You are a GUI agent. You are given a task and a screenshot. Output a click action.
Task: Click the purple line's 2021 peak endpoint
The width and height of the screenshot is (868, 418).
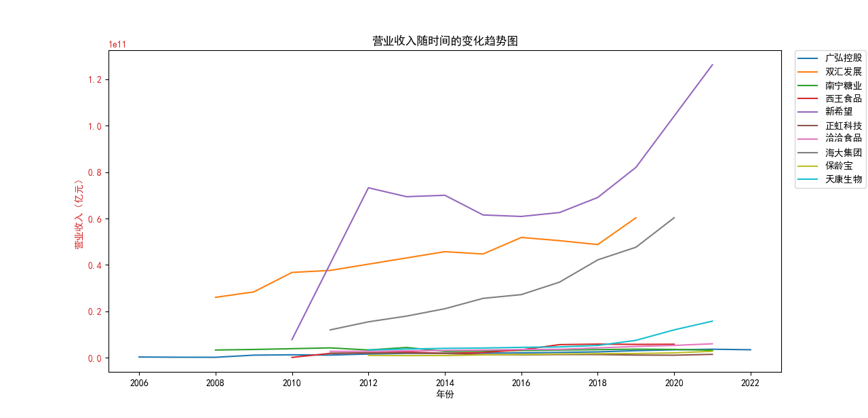pos(712,64)
